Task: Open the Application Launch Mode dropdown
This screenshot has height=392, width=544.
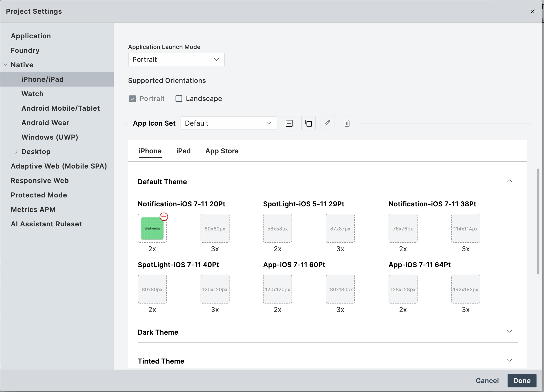Action: [176, 60]
